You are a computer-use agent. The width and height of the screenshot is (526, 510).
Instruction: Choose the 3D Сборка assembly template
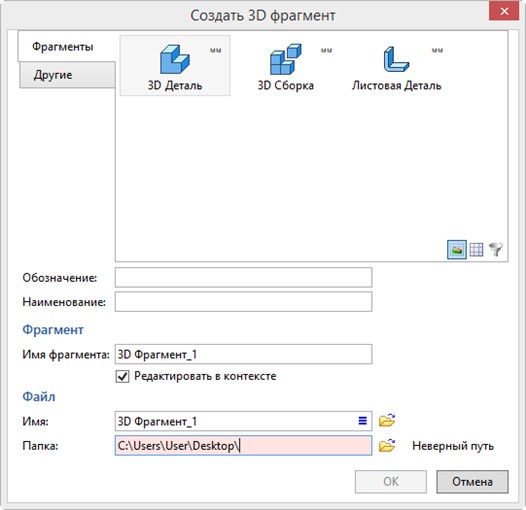click(x=285, y=66)
